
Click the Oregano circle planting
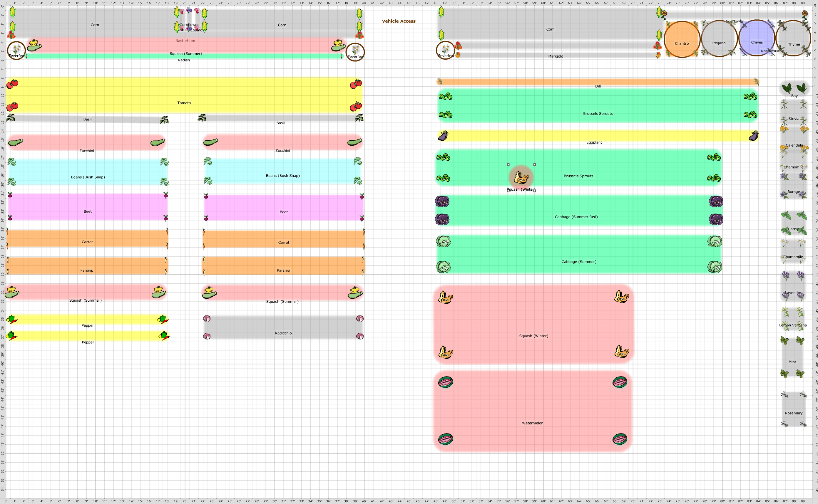tap(719, 39)
